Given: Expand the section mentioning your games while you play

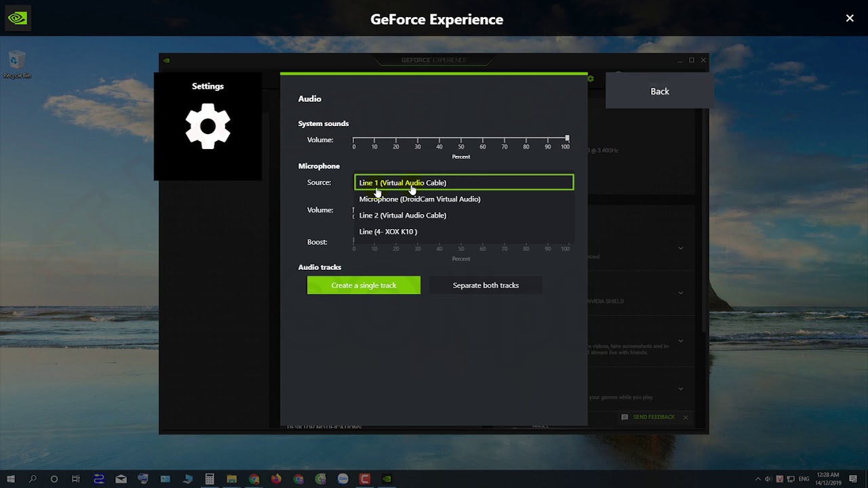Looking at the screenshot, I should tap(681, 389).
